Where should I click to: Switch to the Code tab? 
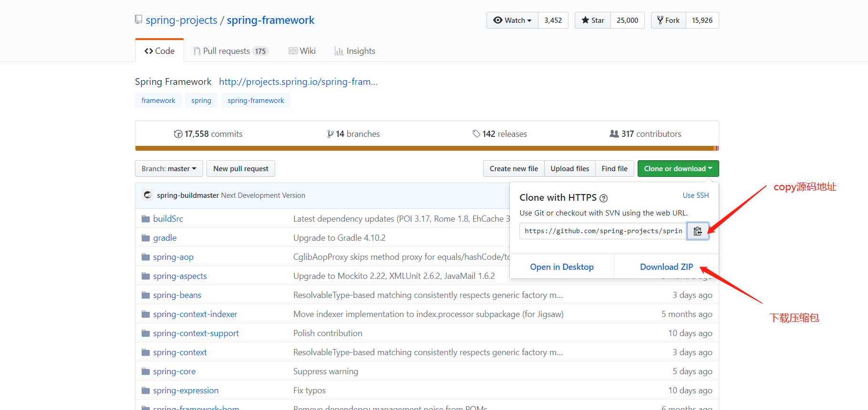pyautogui.click(x=159, y=51)
